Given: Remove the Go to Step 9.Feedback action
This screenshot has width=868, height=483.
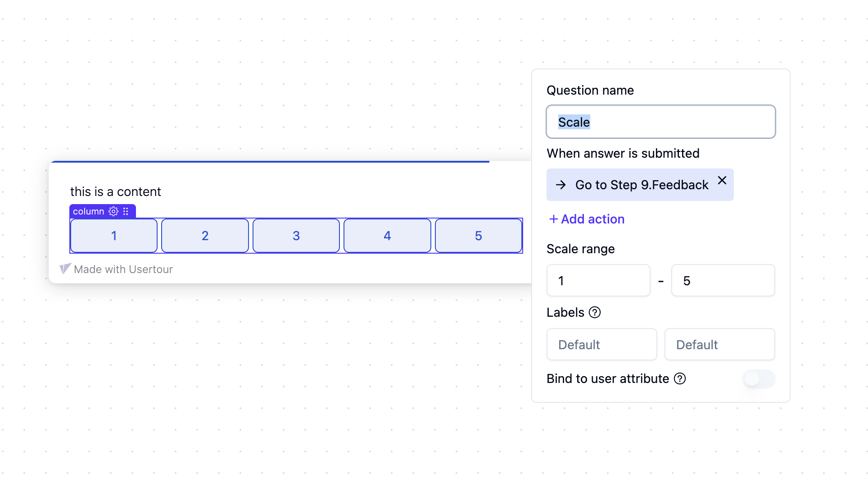Looking at the screenshot, I should coord(722,180).
